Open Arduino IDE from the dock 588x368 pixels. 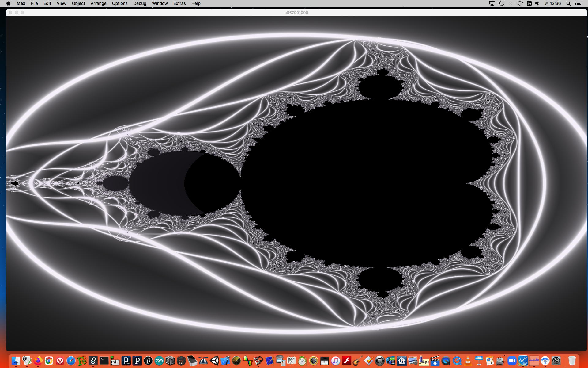pyautogui.click(x=159, y=361)
